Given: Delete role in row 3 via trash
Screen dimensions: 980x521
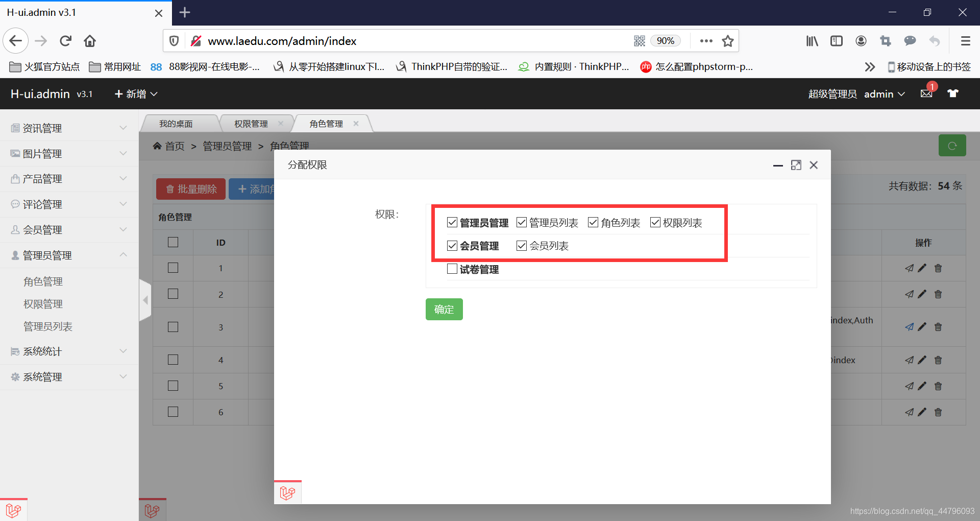Looking at the screenshot, I should pyautogui.click(x=938, y=327).
